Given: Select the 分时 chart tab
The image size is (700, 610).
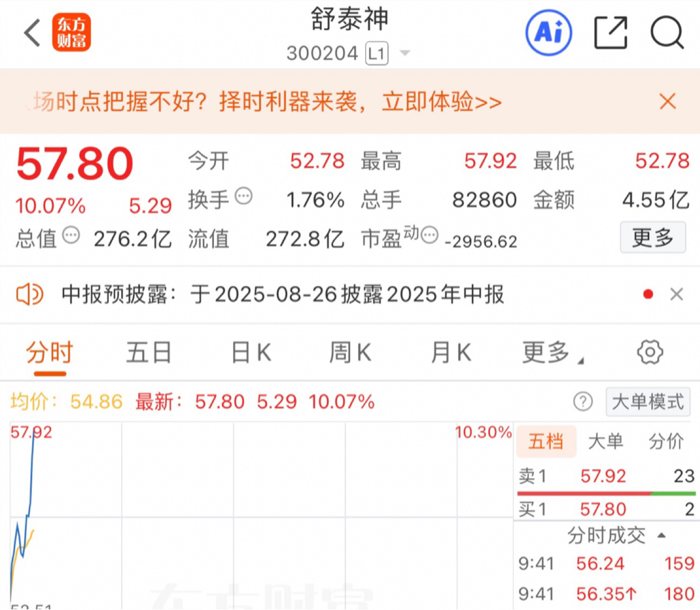Looking at the screenshot, I should [49, 353].
